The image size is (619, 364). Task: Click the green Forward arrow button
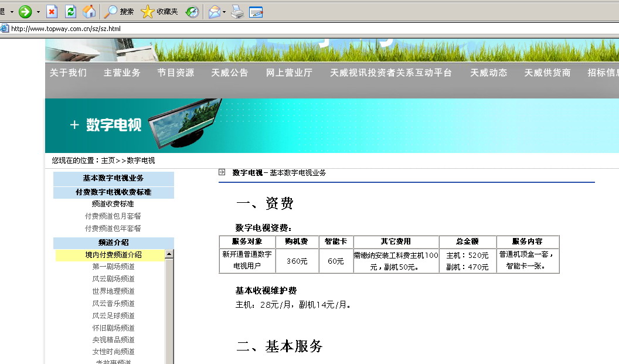[x=25, y=11]
